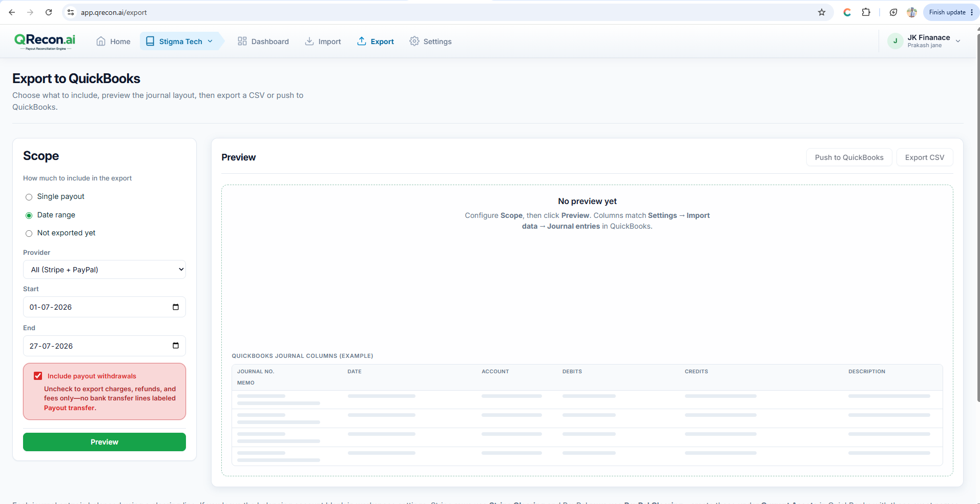This screenshot has width=980, height=504.
Task: Open the Home nav item
Action: click(x=113, y=42)
